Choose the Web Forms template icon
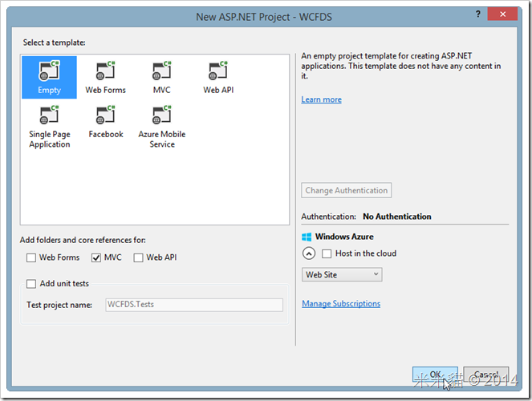Screen dimensions: 532x401 click(x=106, y=78)
